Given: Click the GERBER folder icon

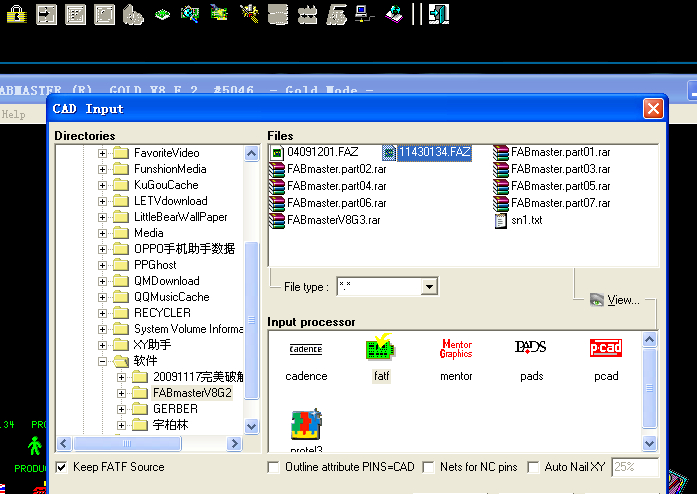Looking at the screenshot, I should pyautogui.click(x=140, y=409).
